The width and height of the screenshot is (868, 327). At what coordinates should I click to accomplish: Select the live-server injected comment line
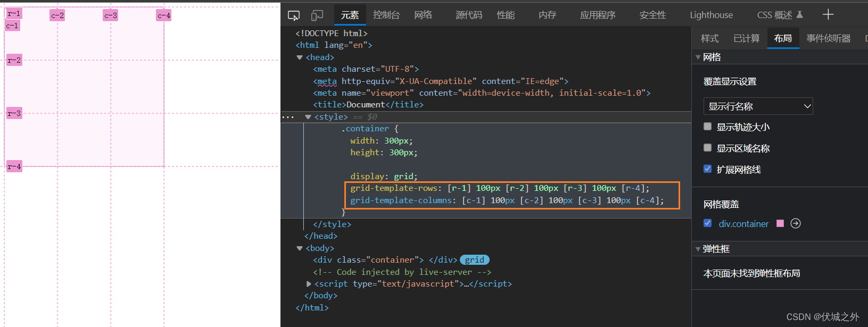tap(402, 272)
